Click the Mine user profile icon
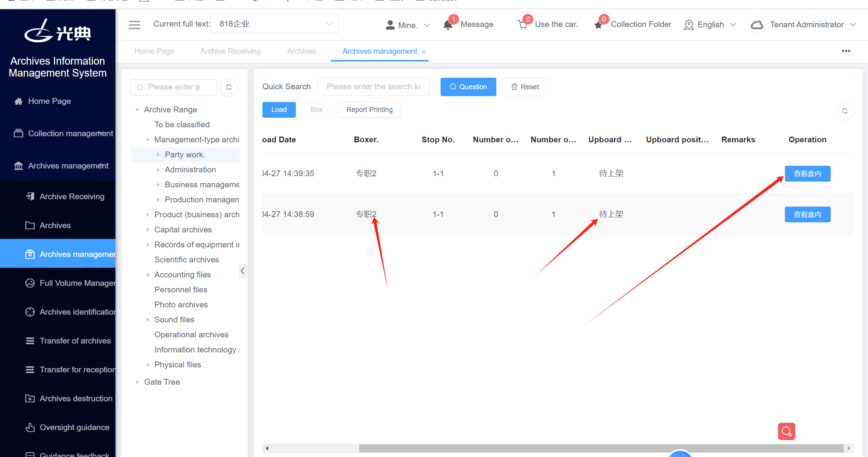 click(390, 25)
